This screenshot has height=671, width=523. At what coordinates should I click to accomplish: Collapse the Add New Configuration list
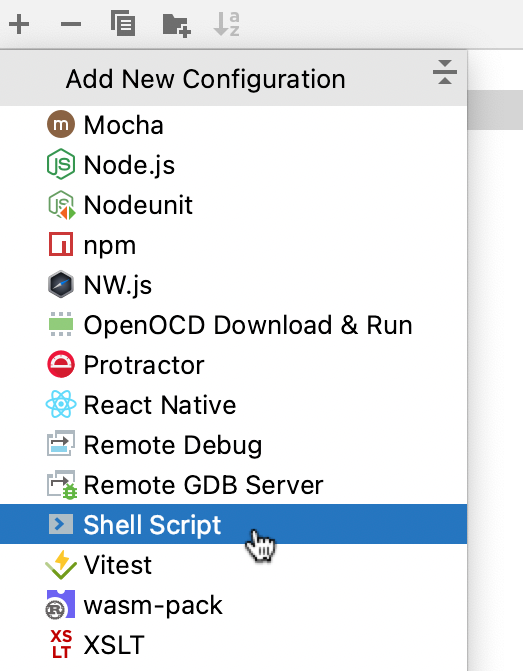445,72
